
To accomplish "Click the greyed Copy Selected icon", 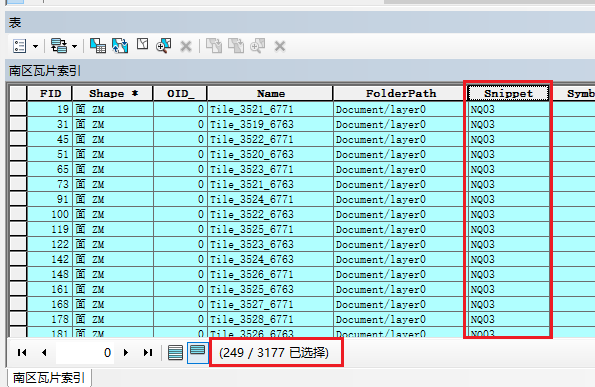I will (x=214, y=46).
